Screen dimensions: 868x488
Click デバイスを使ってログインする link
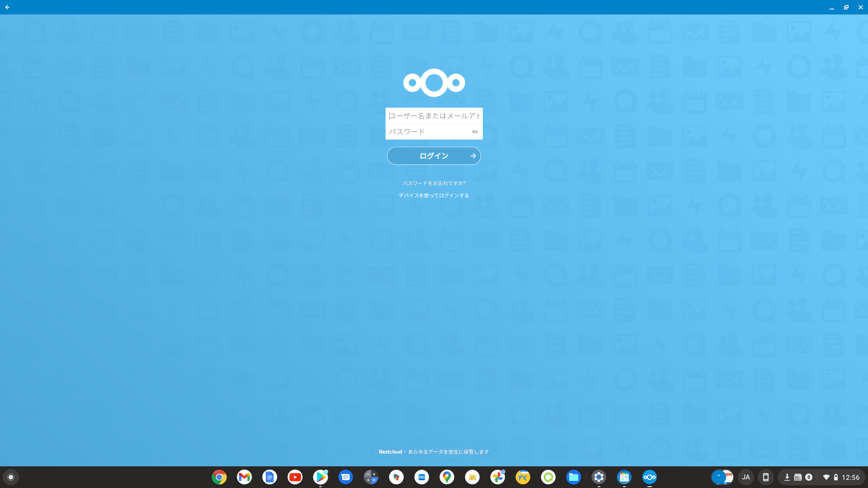[x=434, y=195]
